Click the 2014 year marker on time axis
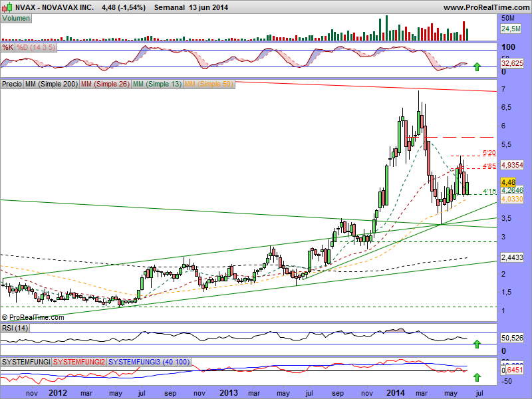This screenshot has width=532, height=399. (396, 393)
